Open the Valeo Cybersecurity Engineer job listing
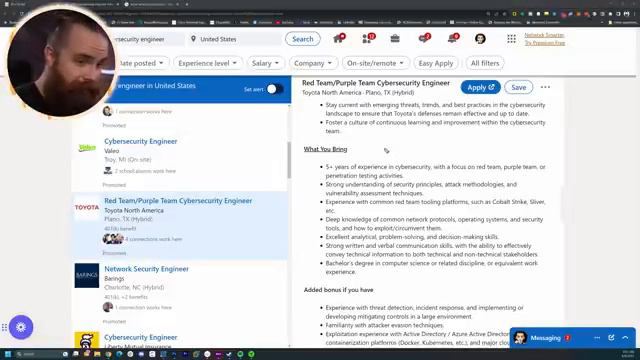 pyautogui.click(x=140, y=141)
